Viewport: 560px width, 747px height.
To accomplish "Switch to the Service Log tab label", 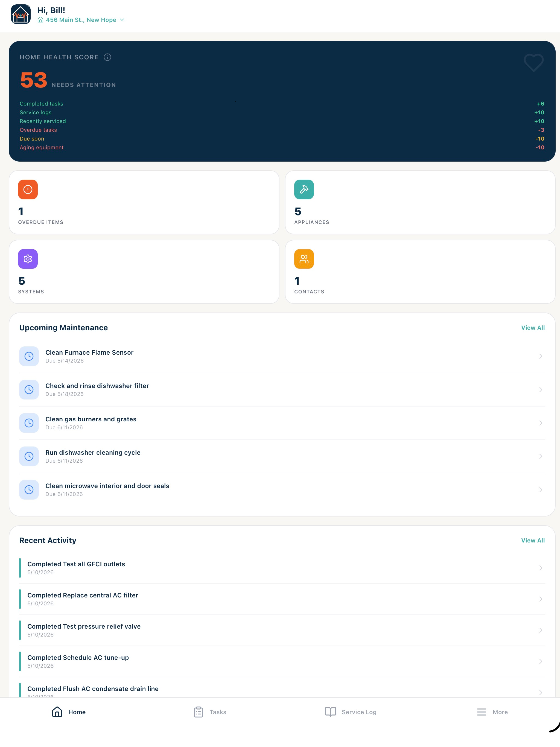I will (x=359, y=712).
